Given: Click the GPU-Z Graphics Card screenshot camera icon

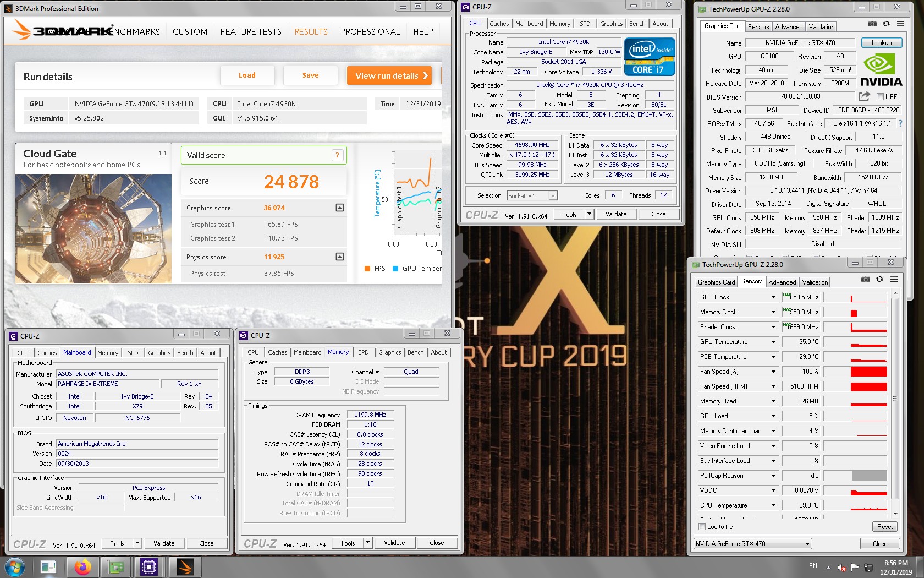Looking at the screenshot, I should pyautogui.click(x=872, y=24).
